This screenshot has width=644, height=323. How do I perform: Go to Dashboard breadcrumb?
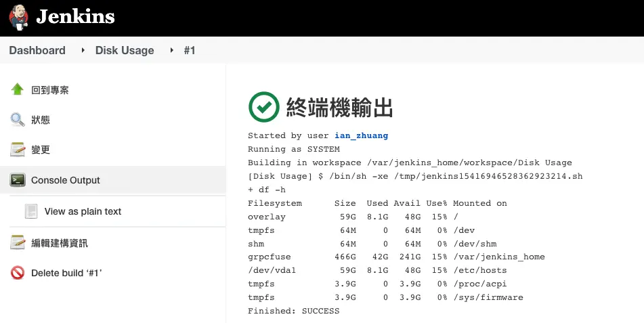click(x=37, y=50)
